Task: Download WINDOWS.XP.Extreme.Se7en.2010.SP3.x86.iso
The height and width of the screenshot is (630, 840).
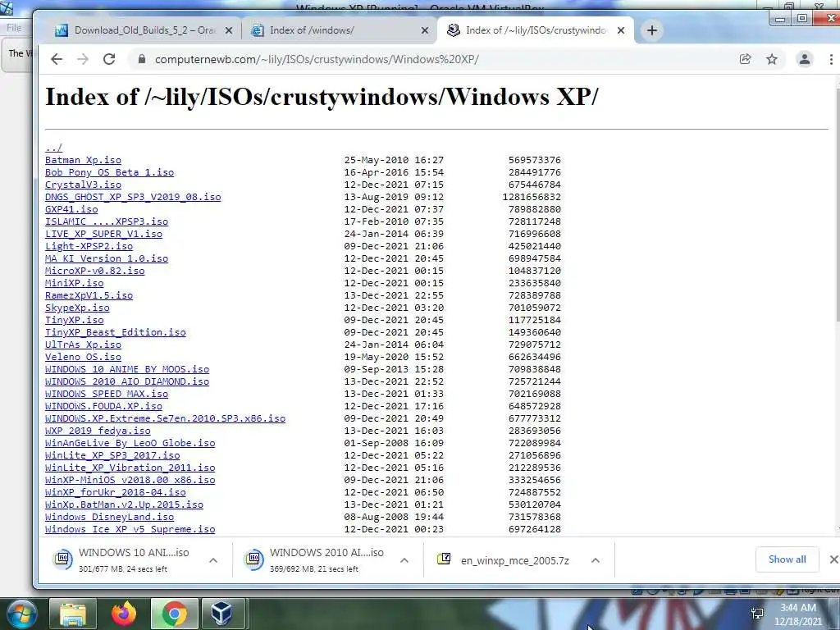Action: pos(165,419)
